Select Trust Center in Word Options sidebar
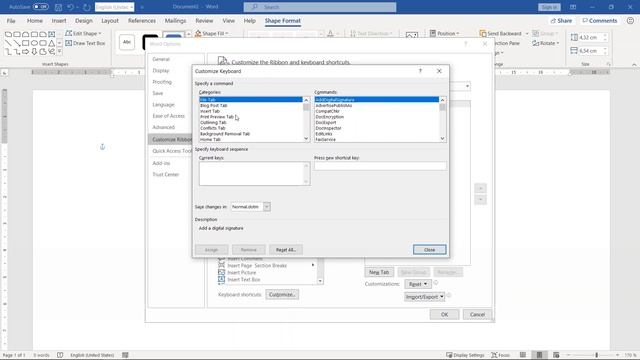 click(x=166, y=174)
